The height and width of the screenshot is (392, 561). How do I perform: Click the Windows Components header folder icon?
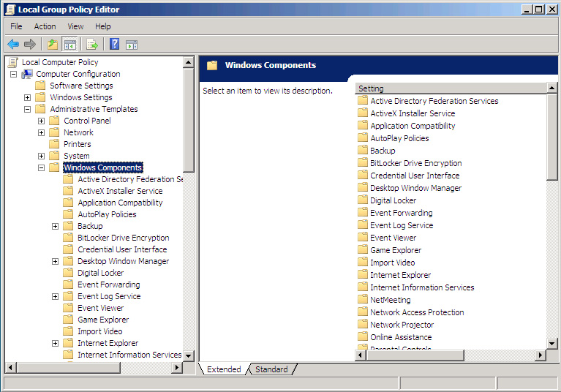212,65
